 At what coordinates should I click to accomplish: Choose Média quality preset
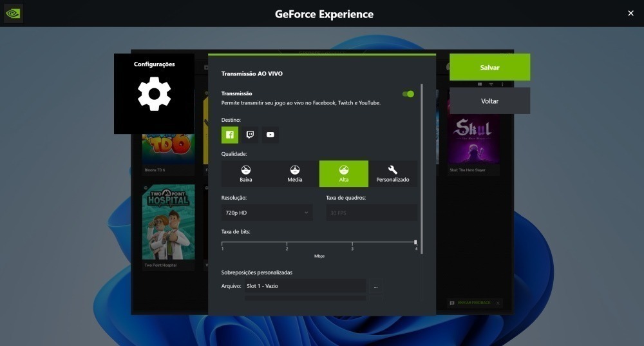click(x=294, y=174)
